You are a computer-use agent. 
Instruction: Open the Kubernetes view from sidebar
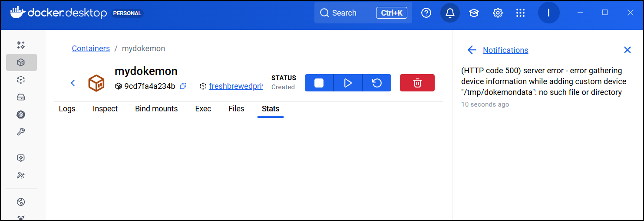pyautogui.click(x=21, y=114)
